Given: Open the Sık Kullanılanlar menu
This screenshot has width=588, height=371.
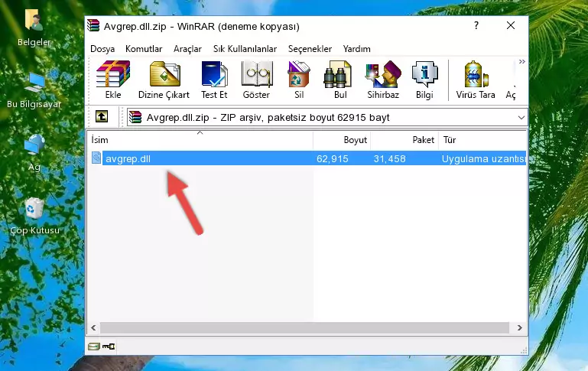Looking at the screenshot, I should tap(245, 49).
